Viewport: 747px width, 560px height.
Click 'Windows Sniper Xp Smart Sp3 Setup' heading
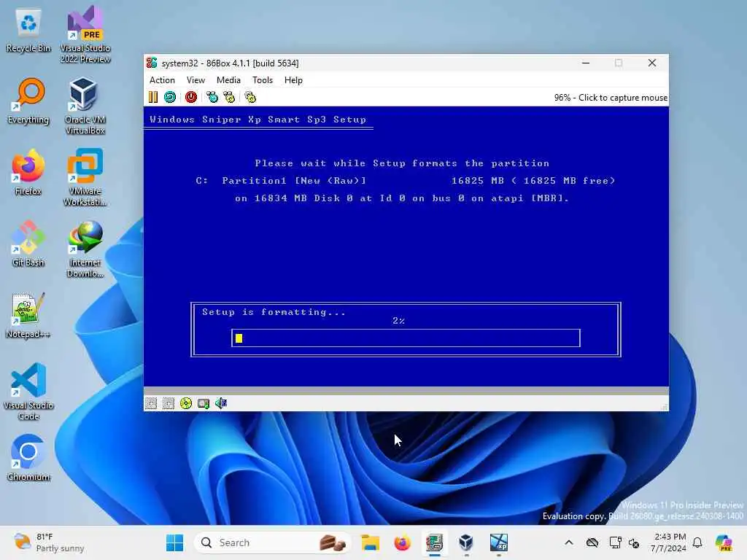(x=258, y=120)
